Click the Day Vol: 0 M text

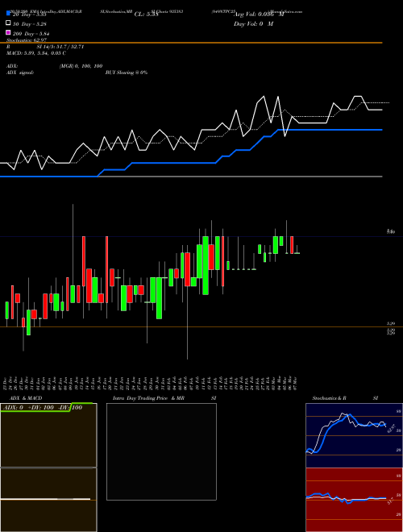click(253, 23)
